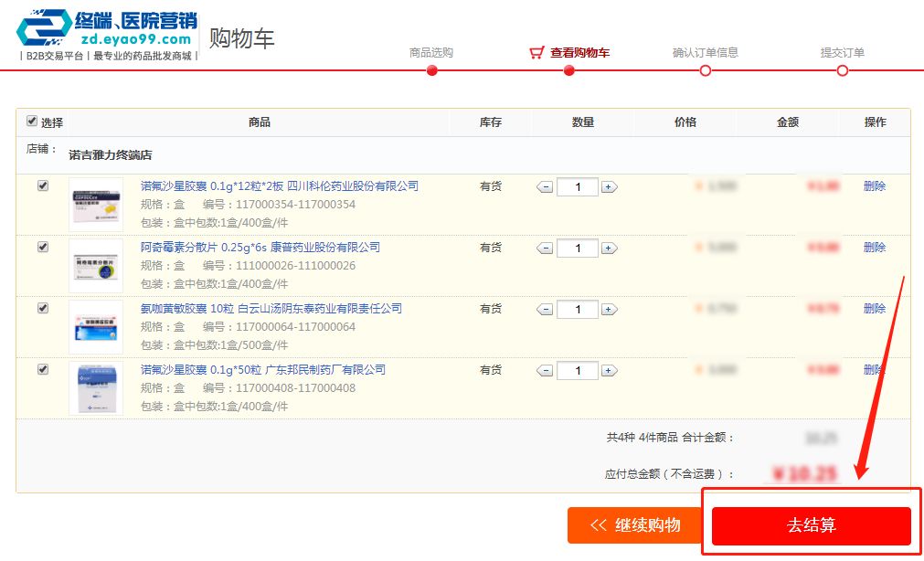Uncheck the 诺氟沙星胶囊 0.1g*12粒*2板 item

[x=42, y=185]
